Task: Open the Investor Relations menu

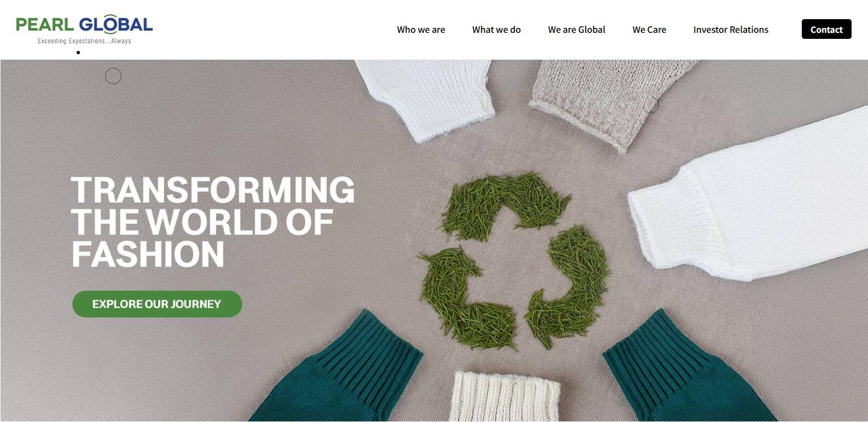Action: (x=731, y=30)
